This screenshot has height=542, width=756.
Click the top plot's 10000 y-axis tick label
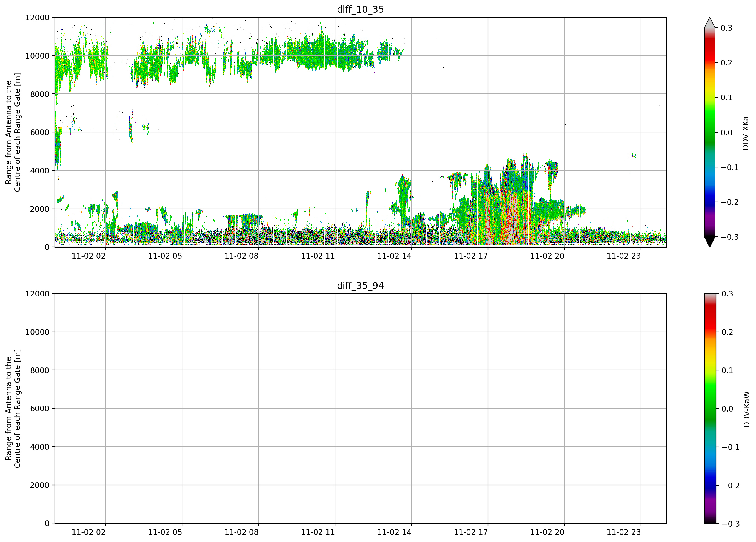[37, 56]
